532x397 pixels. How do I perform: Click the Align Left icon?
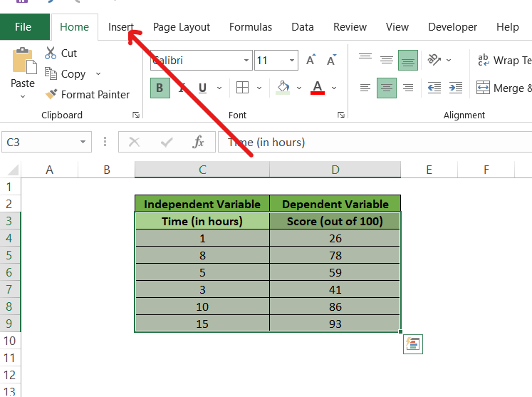click(365, 88)
